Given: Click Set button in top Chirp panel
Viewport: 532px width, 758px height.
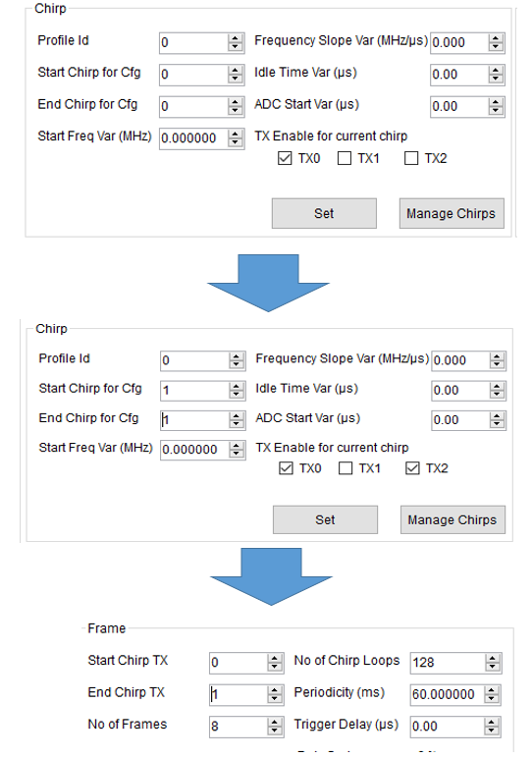Looking at the screenshot, I should pos(324,213).
